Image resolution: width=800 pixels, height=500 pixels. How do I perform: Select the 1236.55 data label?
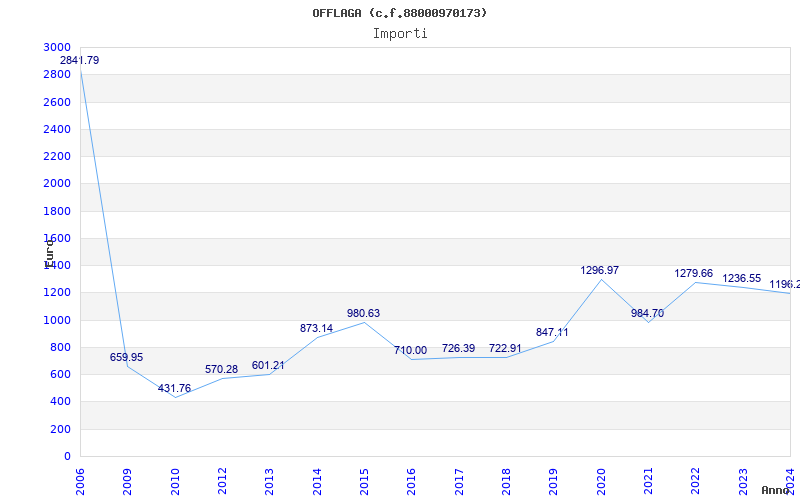point(741,278)
